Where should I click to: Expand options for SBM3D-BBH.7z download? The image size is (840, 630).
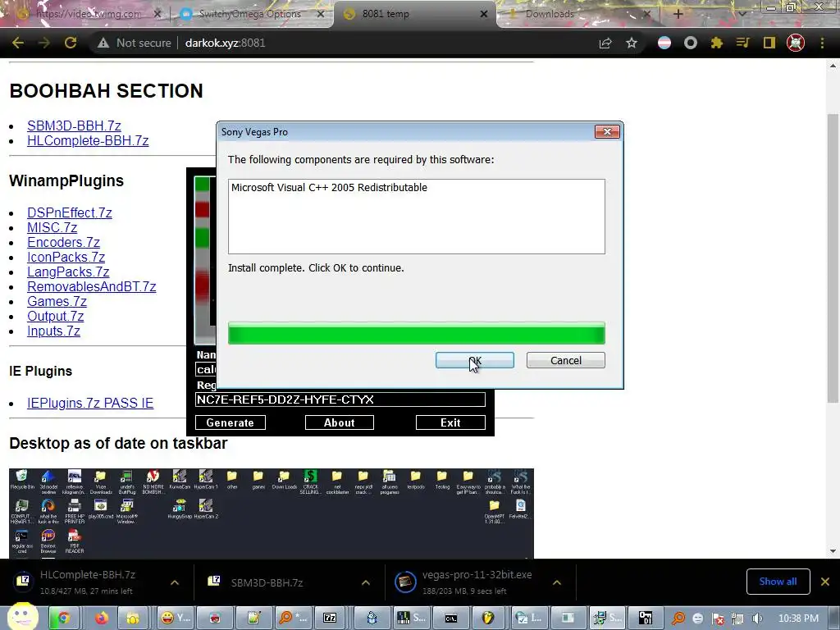366,582
